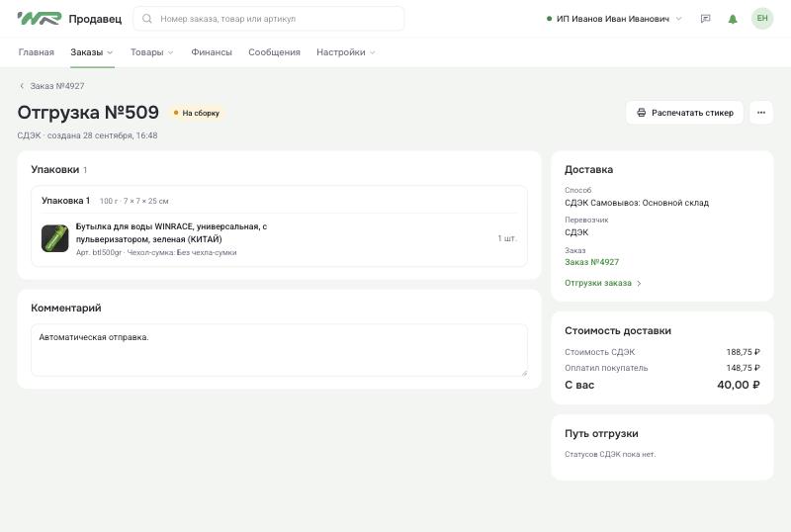Click the back arrow before Заказ №4927
The image size is (791, 532).
[22, 86]
